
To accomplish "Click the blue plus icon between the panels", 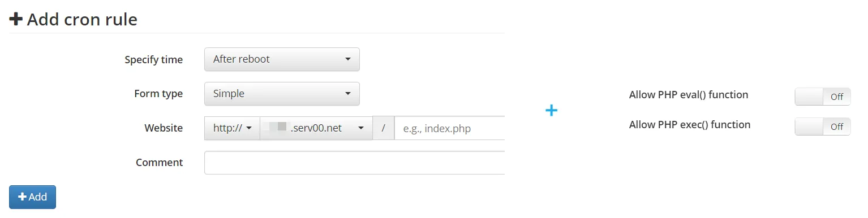I will point(551,110).
